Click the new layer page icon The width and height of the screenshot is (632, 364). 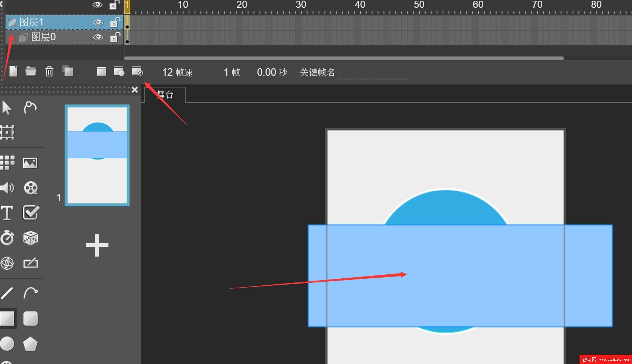13,71
